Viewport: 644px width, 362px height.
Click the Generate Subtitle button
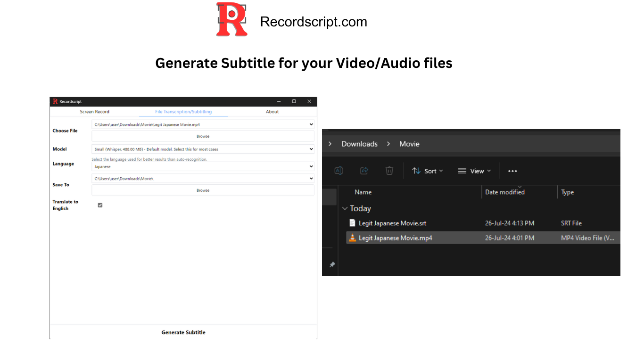point(183,332)
